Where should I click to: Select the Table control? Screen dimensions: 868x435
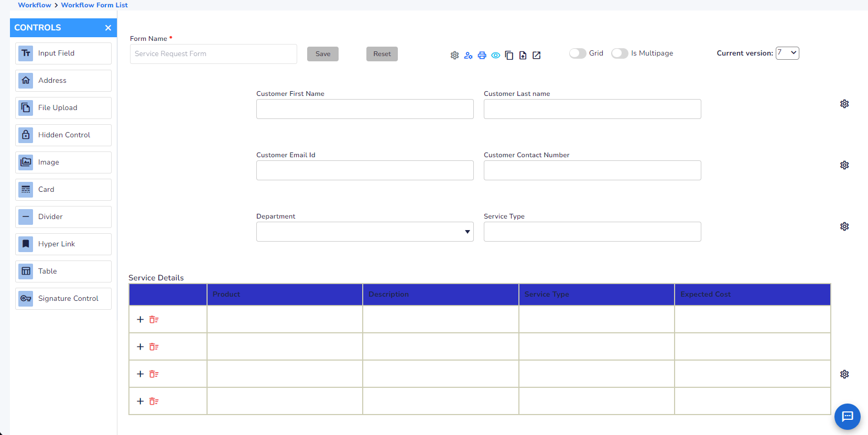point(63,271)
